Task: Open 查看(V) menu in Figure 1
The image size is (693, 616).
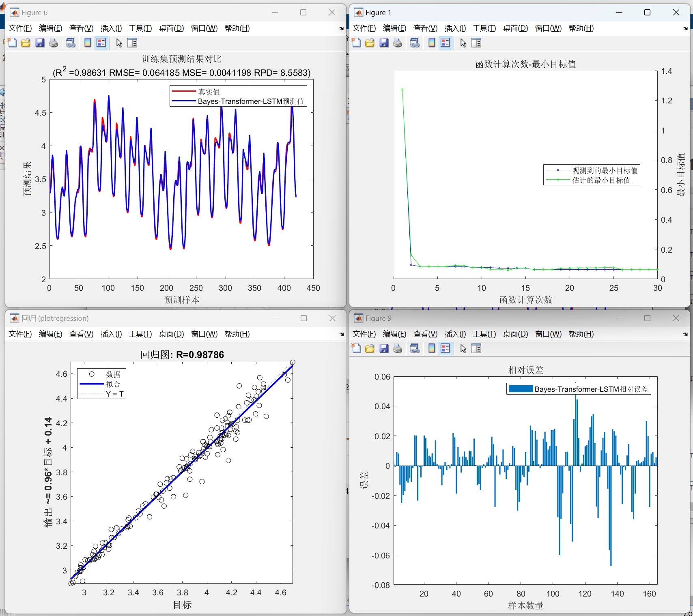Action: pyautogui.click(x=425, y=28)
